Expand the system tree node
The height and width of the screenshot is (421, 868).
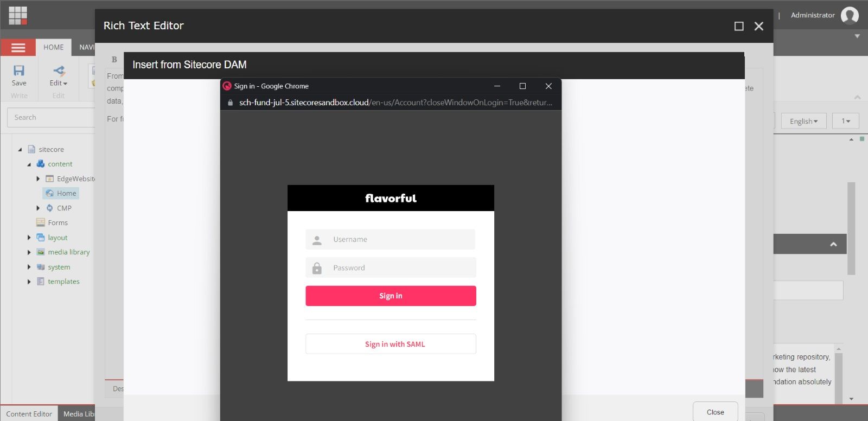29,267
